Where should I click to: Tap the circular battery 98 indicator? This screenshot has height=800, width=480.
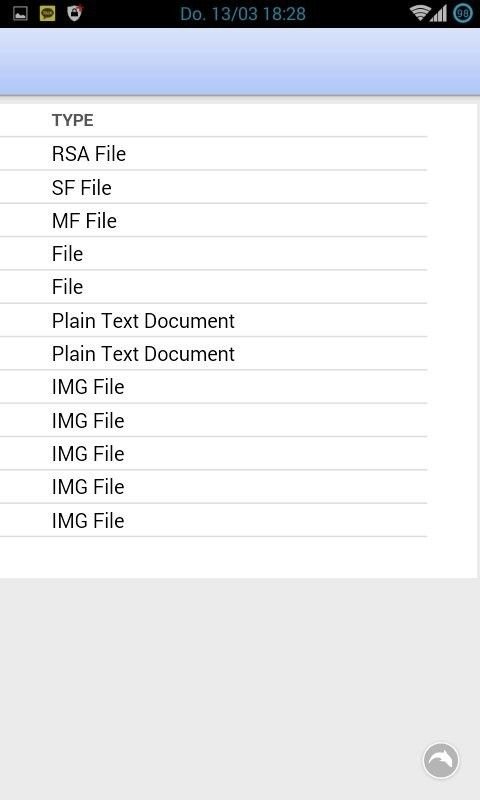click(463, 13)
